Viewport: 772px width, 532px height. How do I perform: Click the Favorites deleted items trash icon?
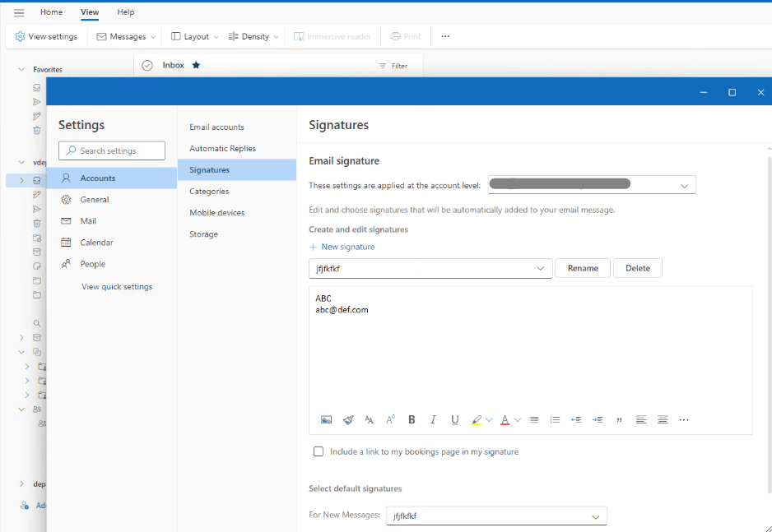[37, 130]
